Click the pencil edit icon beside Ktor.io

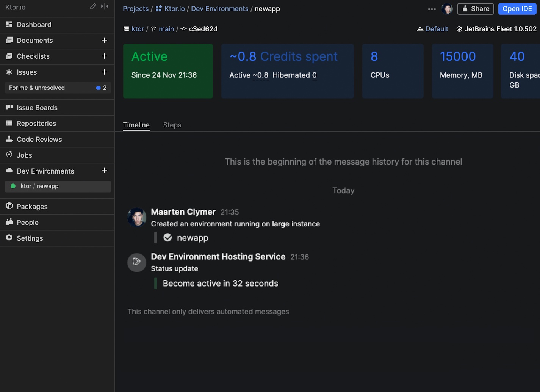pos(93,6)
